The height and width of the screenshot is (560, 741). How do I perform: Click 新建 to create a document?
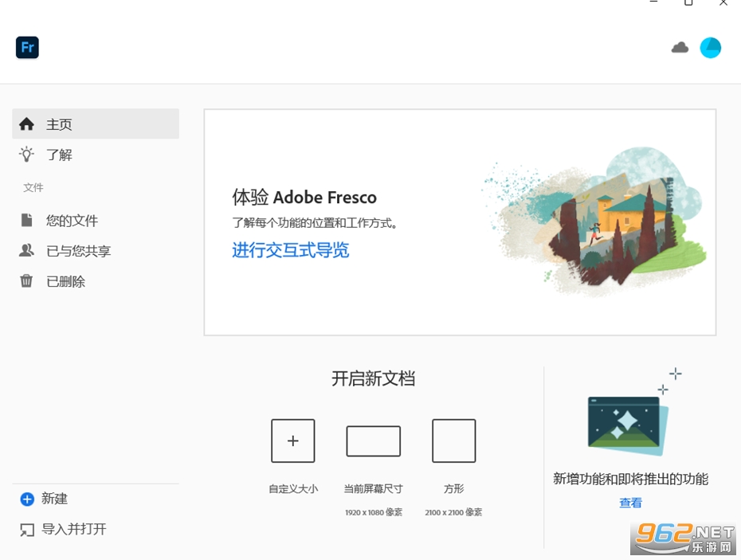54,499
